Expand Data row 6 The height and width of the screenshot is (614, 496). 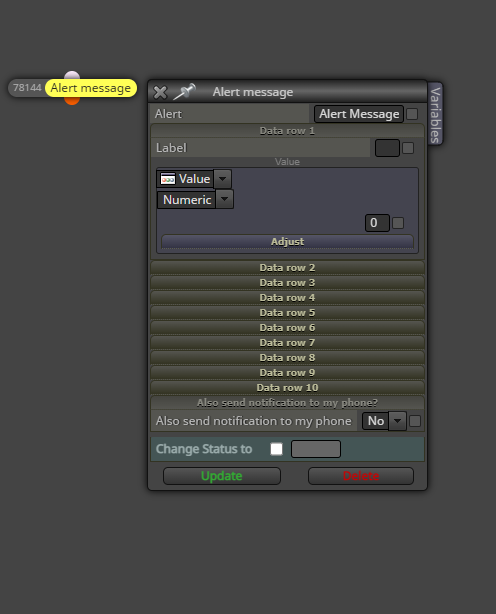coord(287,327)
